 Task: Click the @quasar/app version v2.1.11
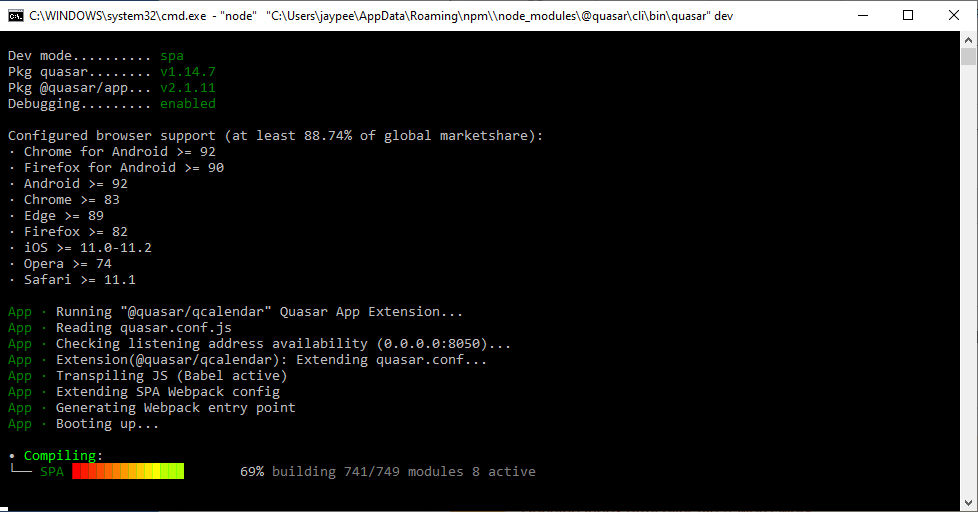[x=188, y=88]
